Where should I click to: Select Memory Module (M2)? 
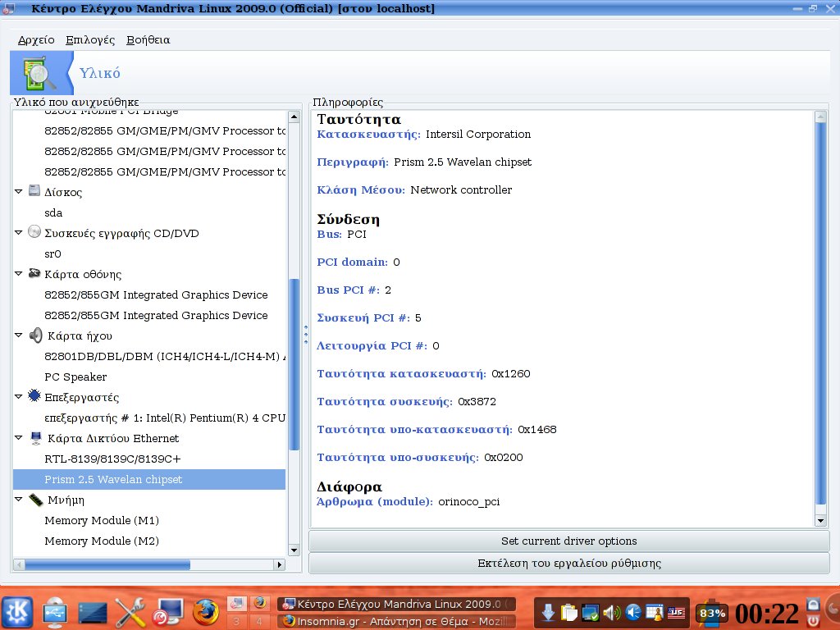[x=102, y=541]
